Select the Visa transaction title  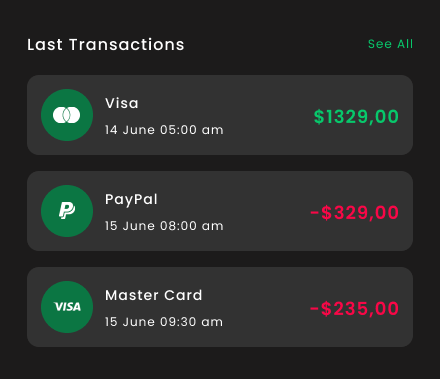coord(122,103)
